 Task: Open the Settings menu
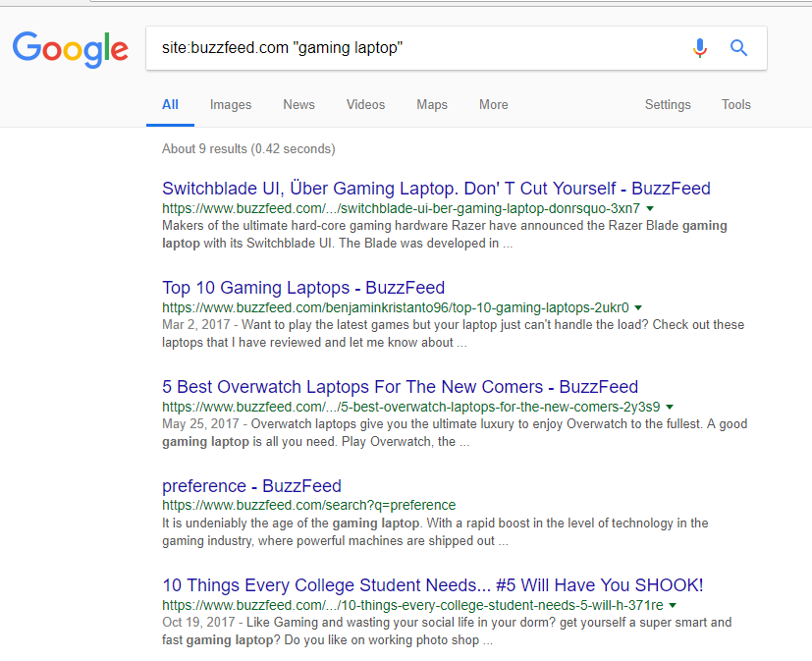[668, 105]
